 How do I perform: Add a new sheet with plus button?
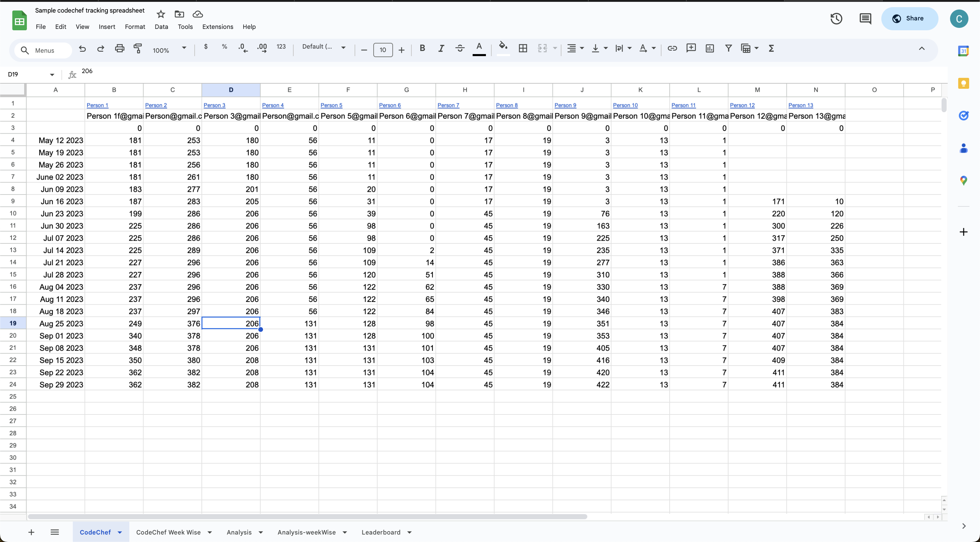click(x=31, y=532)
